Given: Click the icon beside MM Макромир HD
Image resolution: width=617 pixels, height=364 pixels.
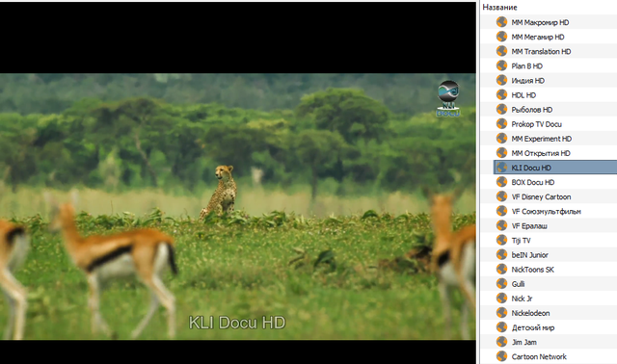Looking at the screenshot, I should point(501,22).
